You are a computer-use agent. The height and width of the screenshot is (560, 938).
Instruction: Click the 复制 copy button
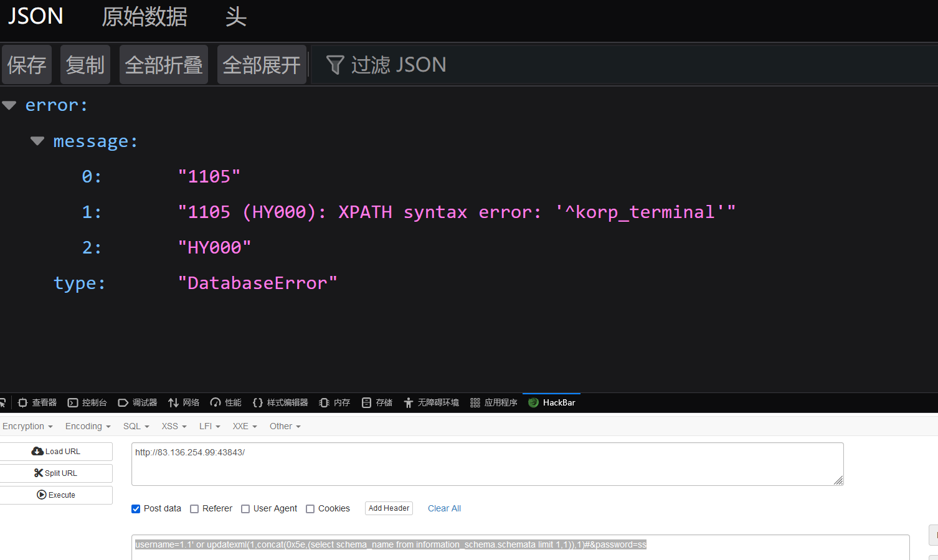point(85,64)
